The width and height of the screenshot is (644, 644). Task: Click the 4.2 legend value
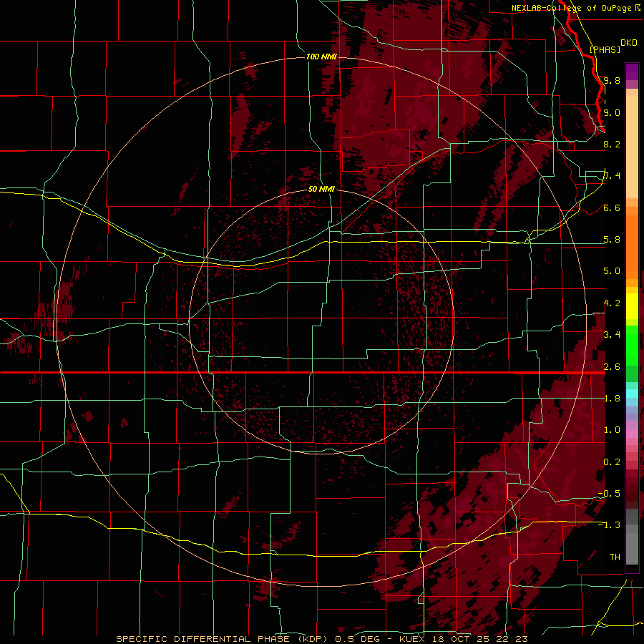click(612, 303)
